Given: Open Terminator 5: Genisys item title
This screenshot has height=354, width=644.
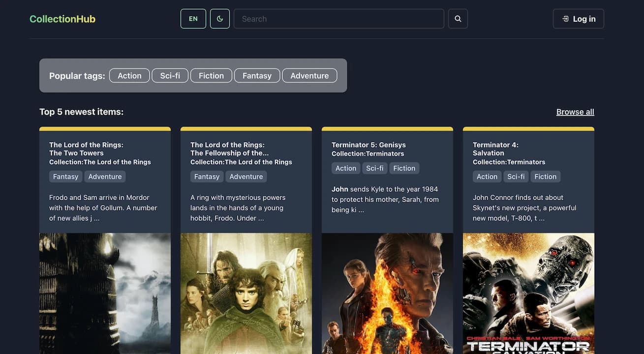Looking at the screenshot, I should point(368,145).
